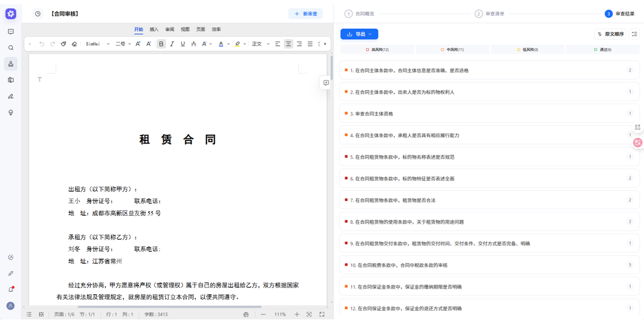Screen dimensions: 644x320
Task: Click the search icon in left sidebar
Action: pos(11,48)
